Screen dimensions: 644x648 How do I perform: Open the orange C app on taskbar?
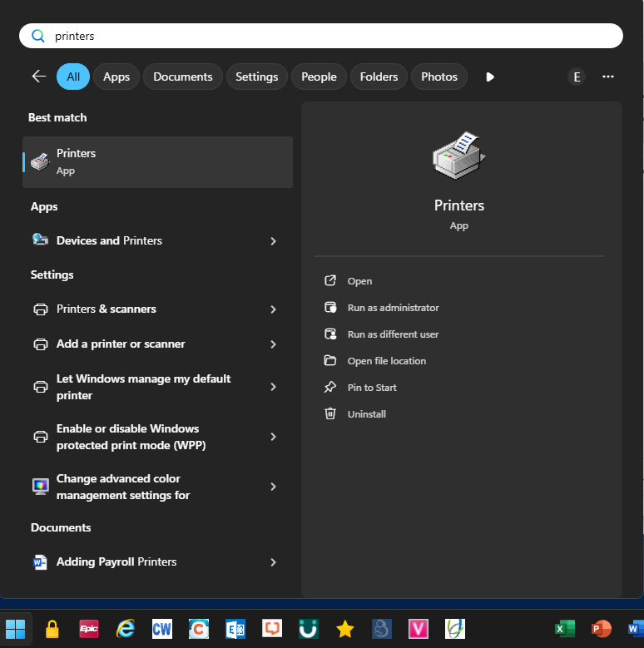pyautogui.click(x=199, y=629)
